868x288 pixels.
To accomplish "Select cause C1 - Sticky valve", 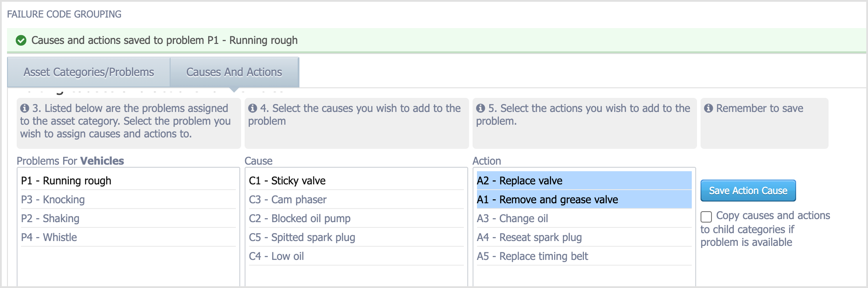I will coord(356,180).
